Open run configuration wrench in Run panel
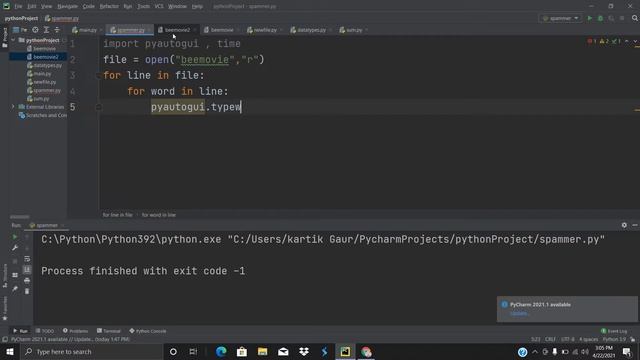Image resolution: width=640 pixels, height=360 pixels. click(15, 248)
